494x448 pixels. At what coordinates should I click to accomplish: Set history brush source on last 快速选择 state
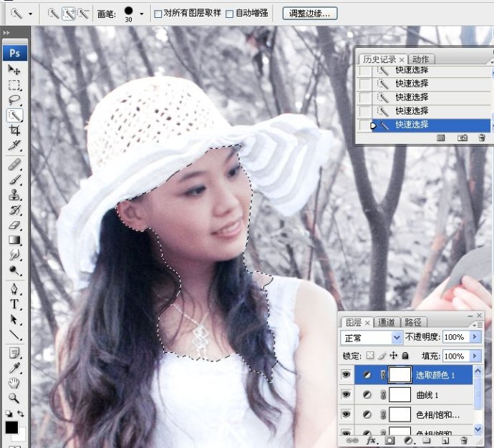pos(365,126)
